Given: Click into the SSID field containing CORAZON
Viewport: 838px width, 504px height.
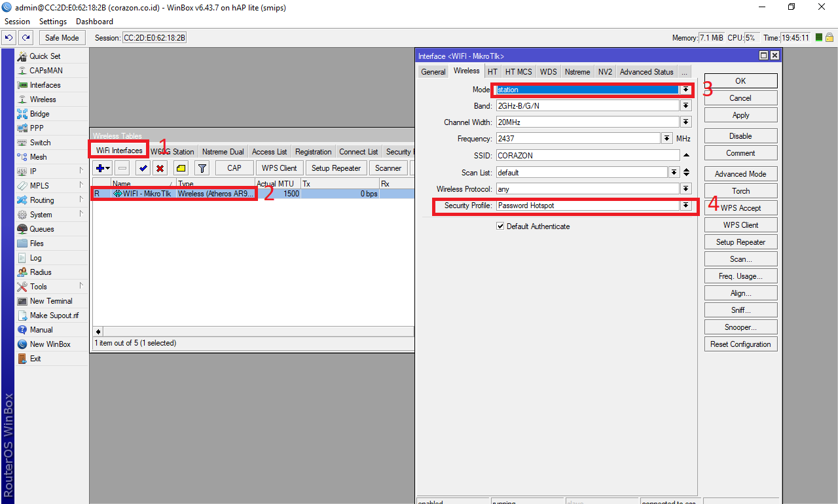Looking at the screenshot, I should [x=587, y=156].
